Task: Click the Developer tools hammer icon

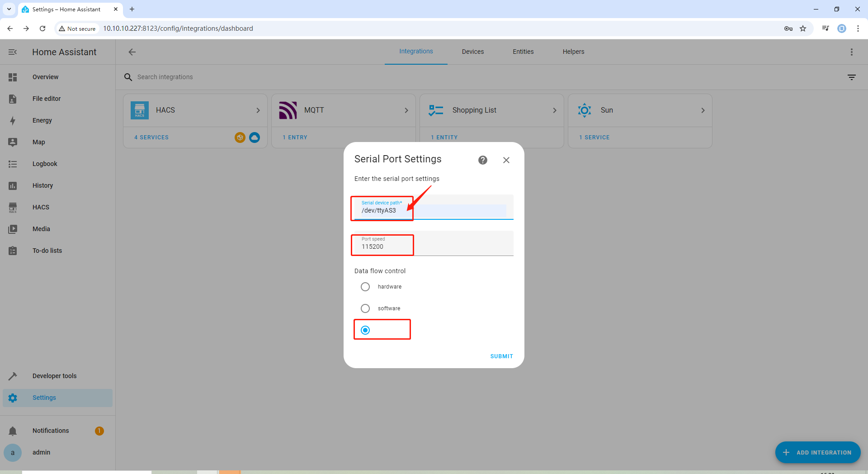Action: pos(13,376)
